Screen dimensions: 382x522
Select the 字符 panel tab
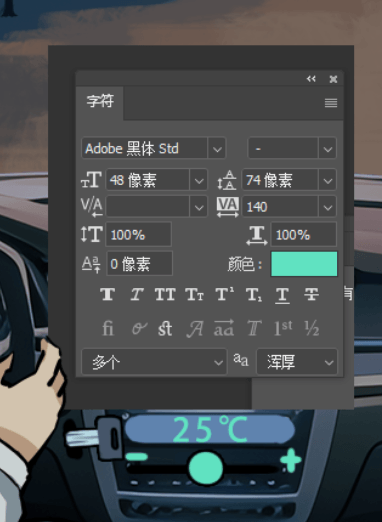[x=100, y=101]
